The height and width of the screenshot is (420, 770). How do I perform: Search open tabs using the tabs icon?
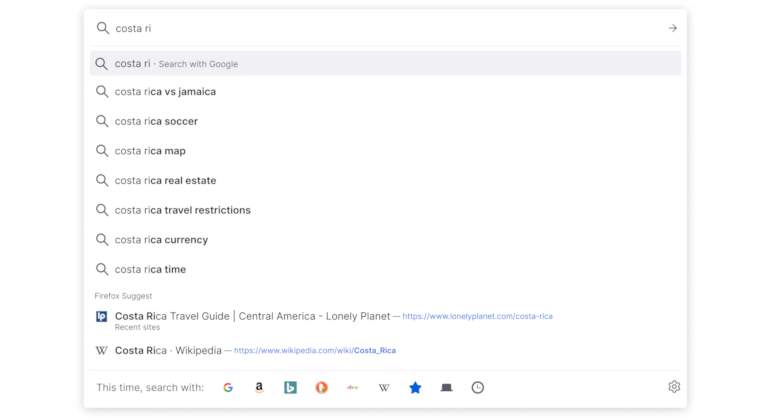(x=446, y=388)
